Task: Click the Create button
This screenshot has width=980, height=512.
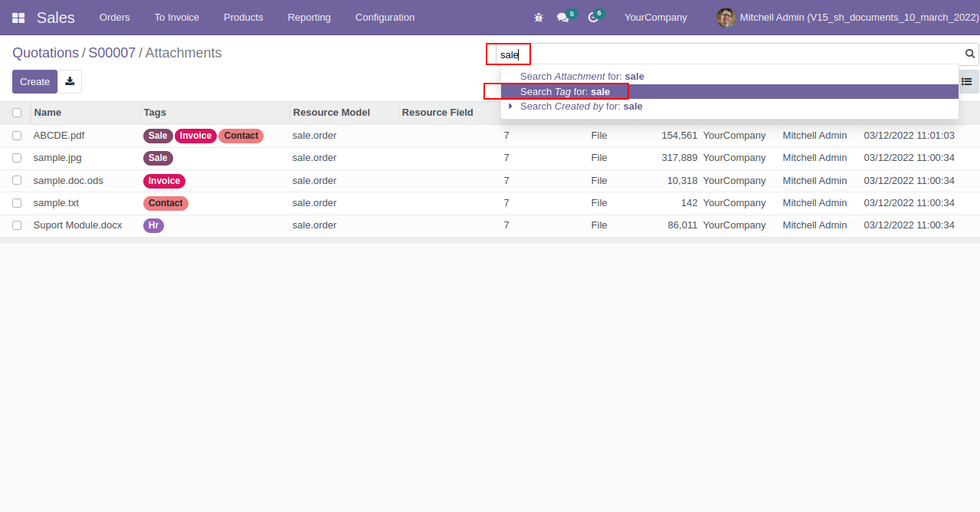Action: 34,81
